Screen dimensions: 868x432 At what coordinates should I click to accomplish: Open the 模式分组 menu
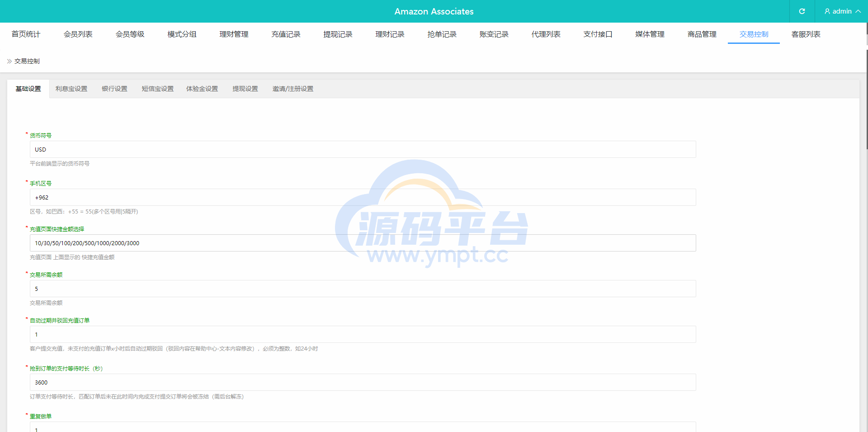pyautogui.click(x=182, y=34)
